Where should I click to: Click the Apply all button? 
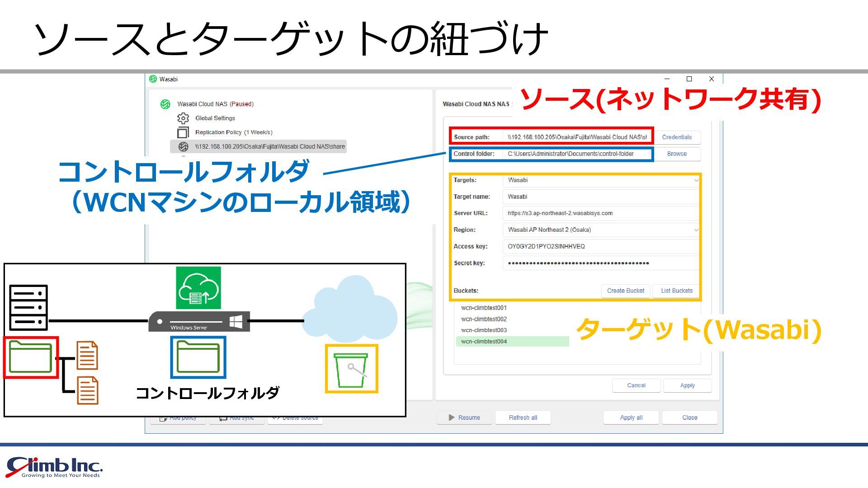click(x=631, y=418)
